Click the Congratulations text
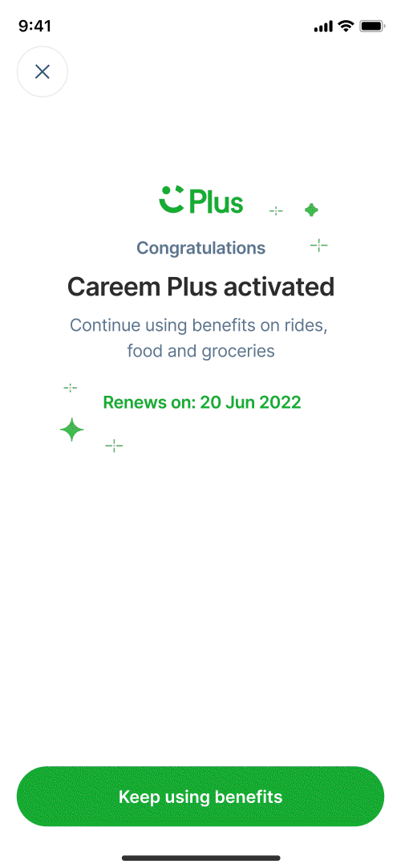 point(200,248)
